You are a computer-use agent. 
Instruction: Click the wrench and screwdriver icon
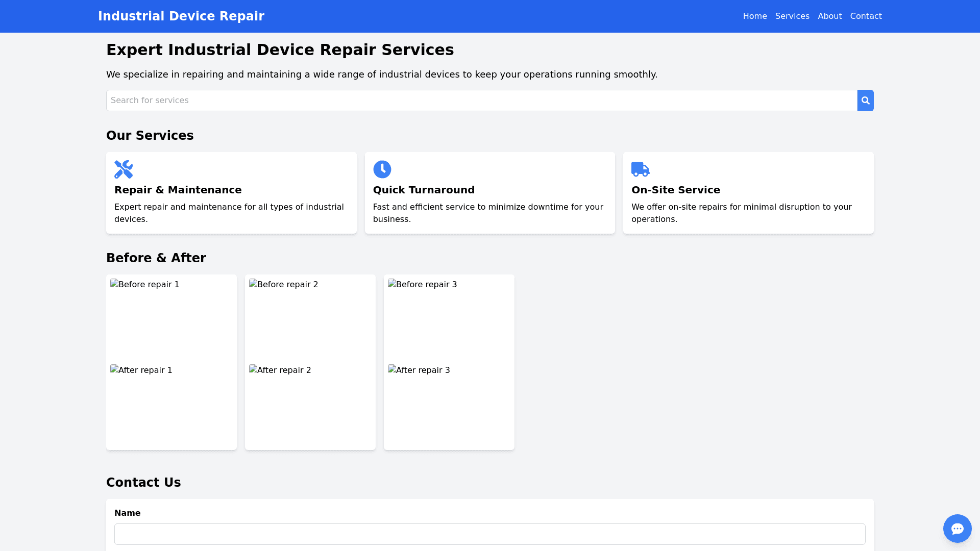124,169
